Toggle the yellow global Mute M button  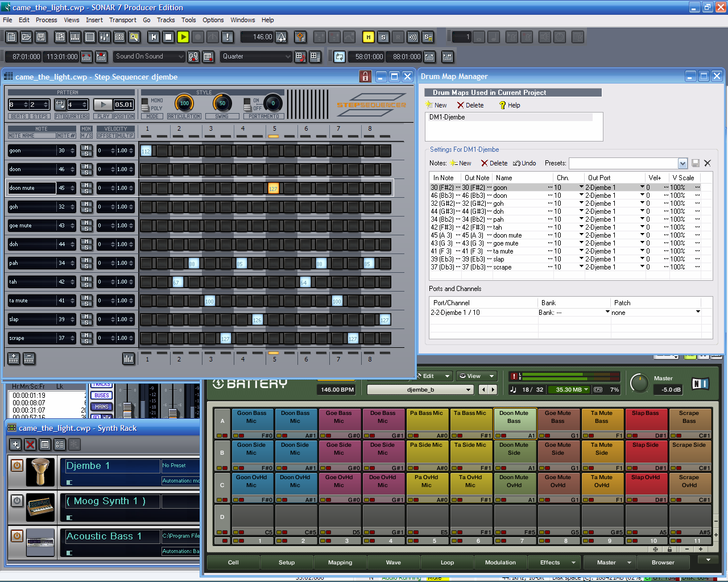[369, 37]
